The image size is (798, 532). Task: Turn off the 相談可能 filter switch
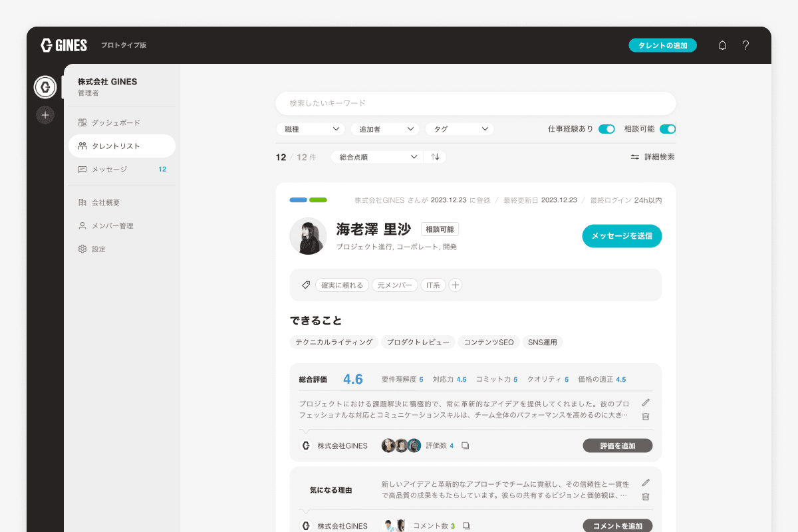coord(668,129)
